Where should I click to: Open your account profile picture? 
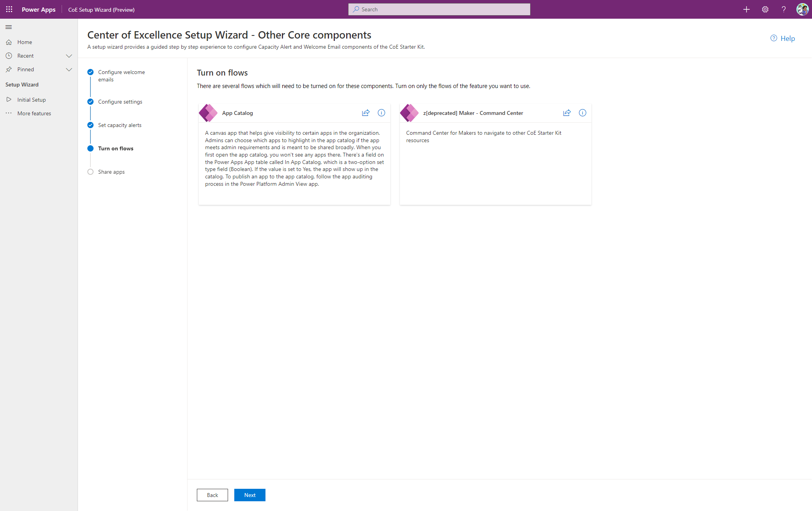[802, 9]
